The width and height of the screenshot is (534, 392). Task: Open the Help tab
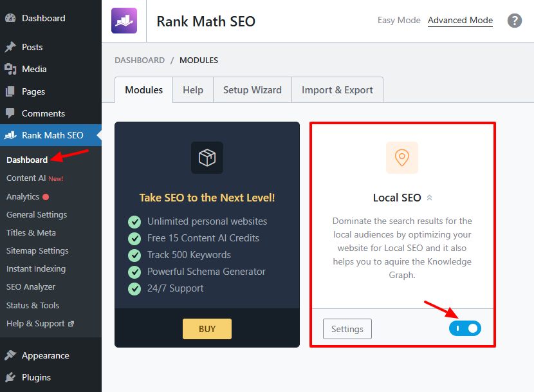point(193,90)
